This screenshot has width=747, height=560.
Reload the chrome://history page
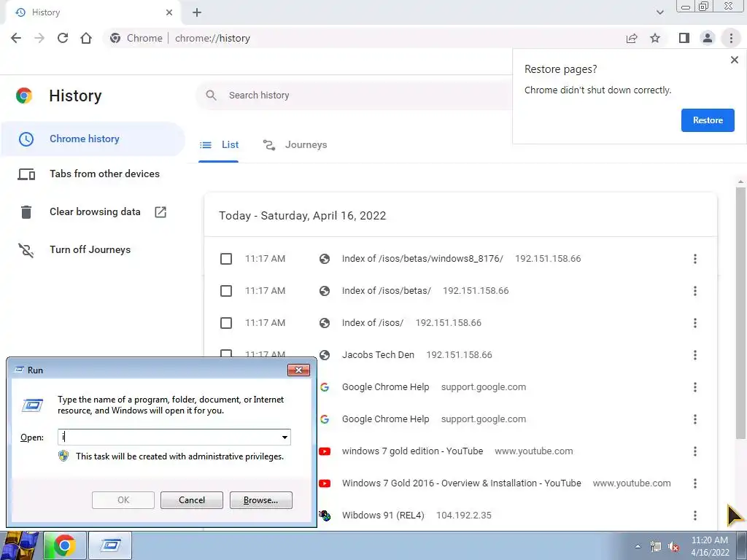(x=63, y=38)
